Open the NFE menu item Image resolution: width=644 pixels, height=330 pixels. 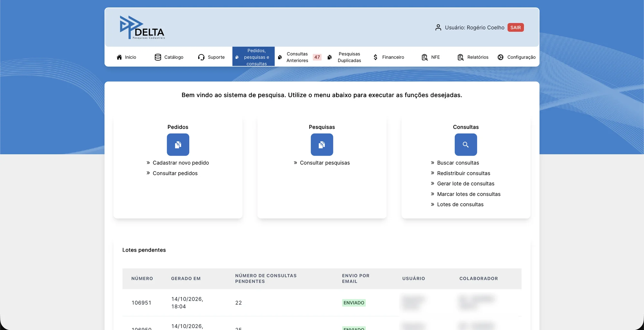(435, 57)
